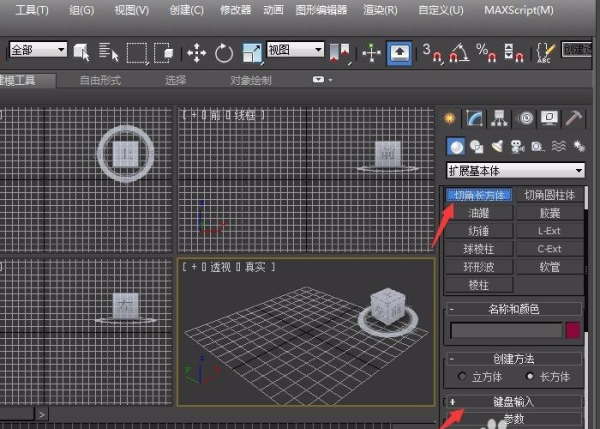Image resolution: width=600 pixels, height=429 pixels.
Task: Open the 自定义(U) menu
Action: tap(441, 10)
